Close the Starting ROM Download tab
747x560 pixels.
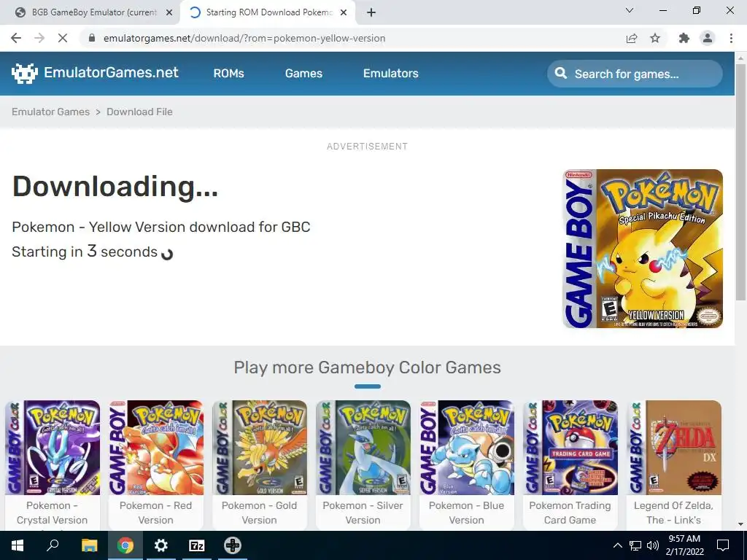344,12
